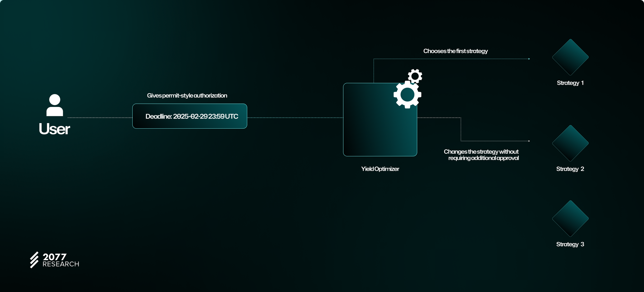Click the "Strategy 1" text label
The image size is (644, 292).
pos(570,83)
